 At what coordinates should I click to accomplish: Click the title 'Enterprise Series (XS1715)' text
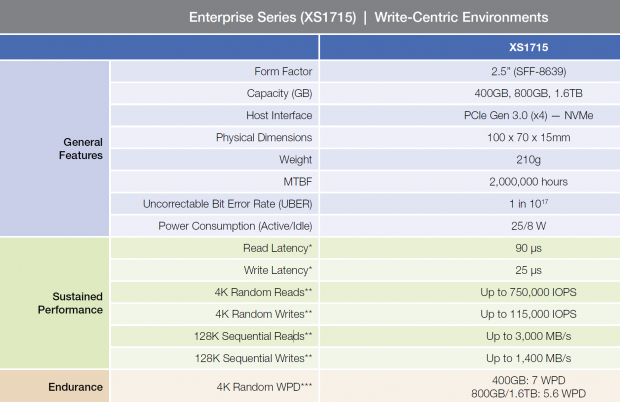[x=272, y=17]
